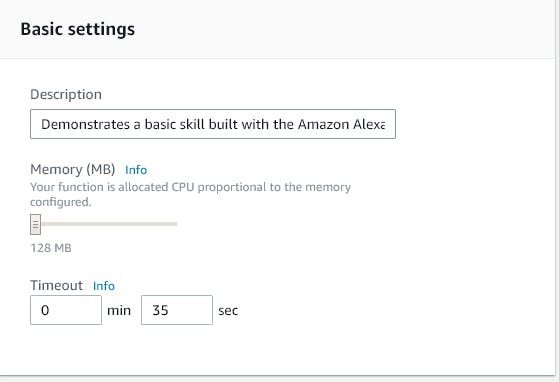
Task: Click the Memory (MB) label text
Action: [x=73, y=169]
